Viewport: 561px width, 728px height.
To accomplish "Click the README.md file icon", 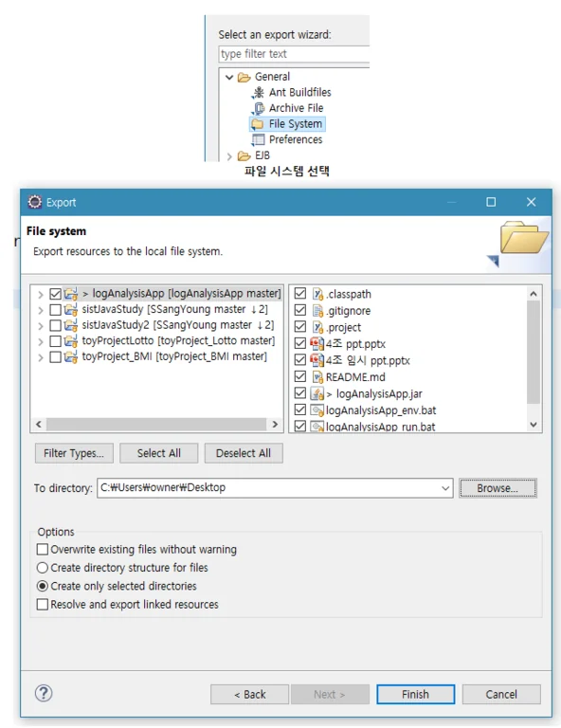I will (x=317, y=377).
